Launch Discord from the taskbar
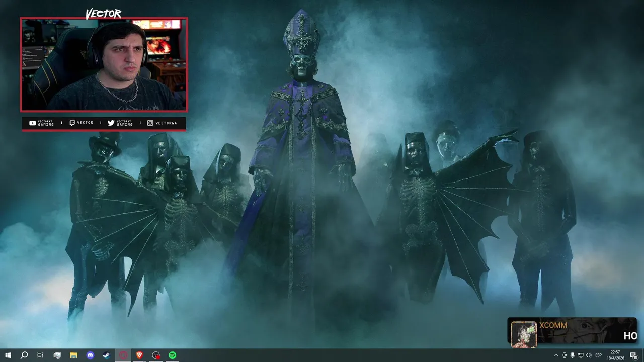Image resolution: width=644 pixels, height=362 pixels. click(90, 355)
